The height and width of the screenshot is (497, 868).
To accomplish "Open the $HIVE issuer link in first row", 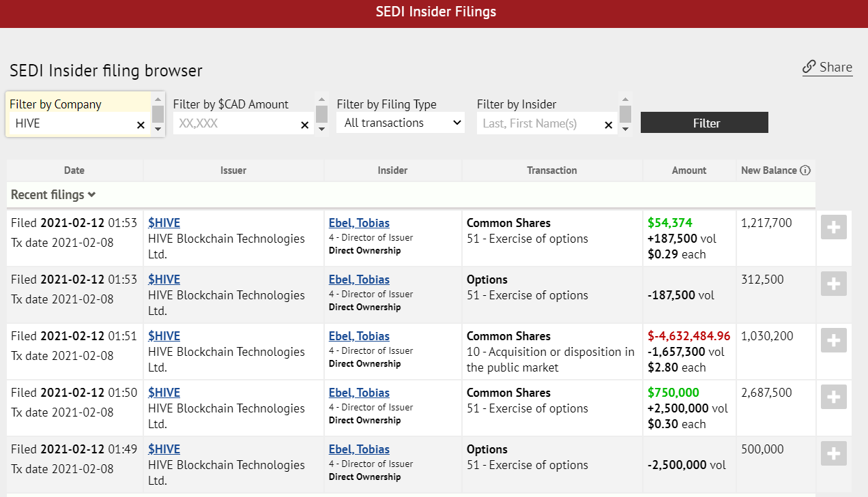I will [164, 223].
